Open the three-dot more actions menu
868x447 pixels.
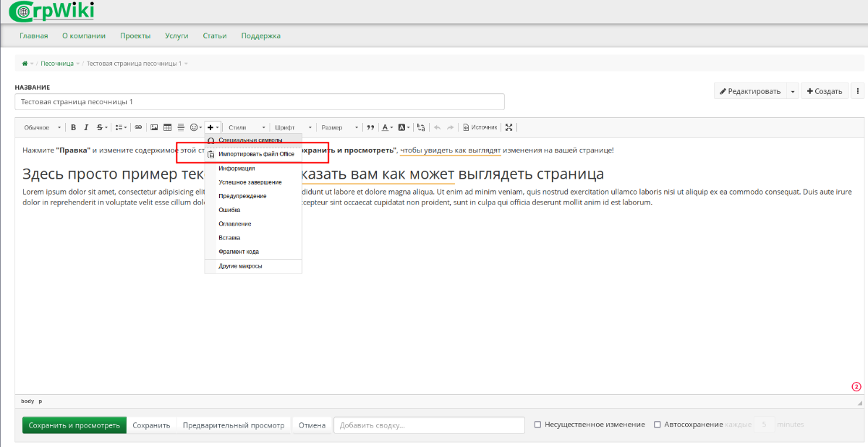point(858,91)
